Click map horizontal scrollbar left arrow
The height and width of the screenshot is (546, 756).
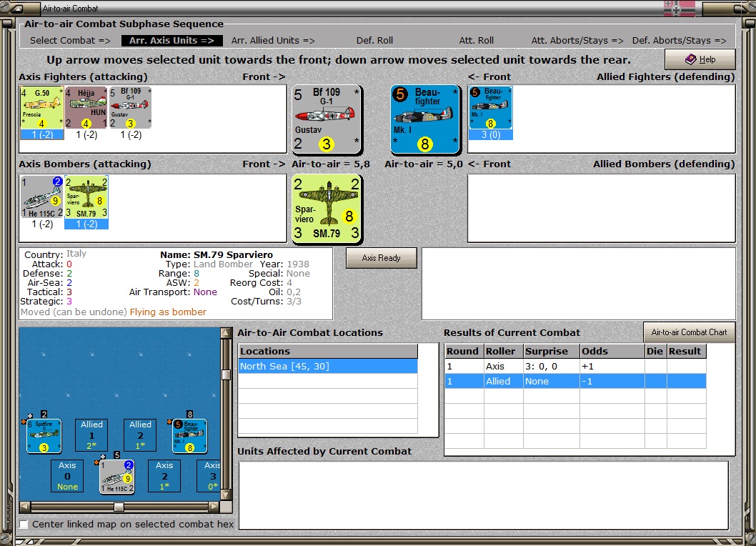[24, 507]
